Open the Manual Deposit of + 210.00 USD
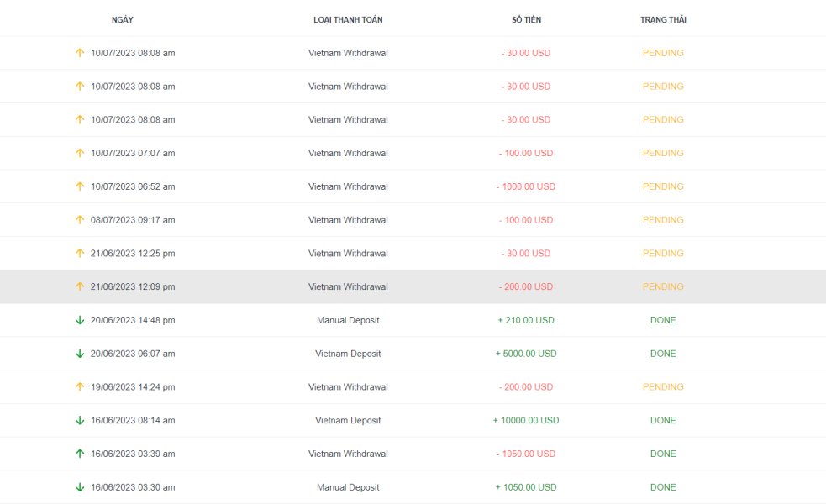 tap(348, 320)
